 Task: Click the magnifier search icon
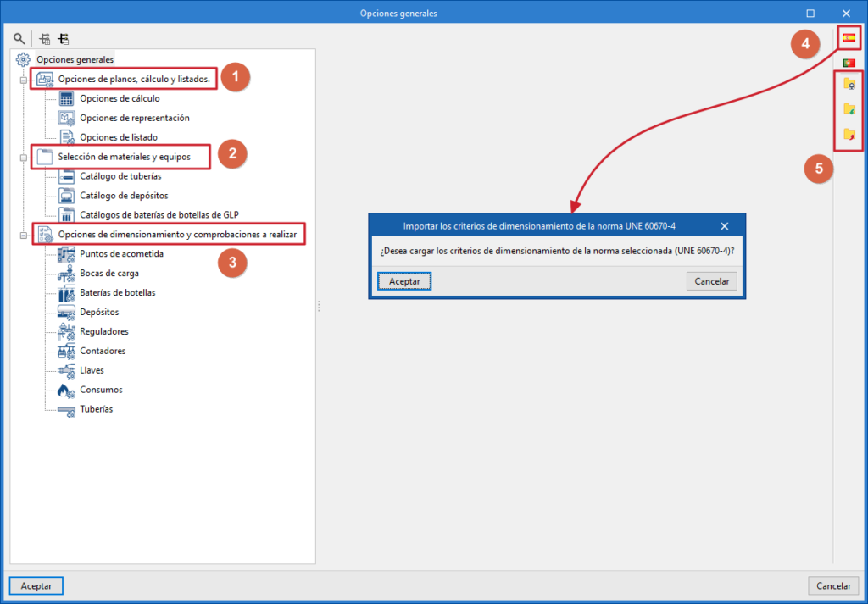(x=19, y=39)
